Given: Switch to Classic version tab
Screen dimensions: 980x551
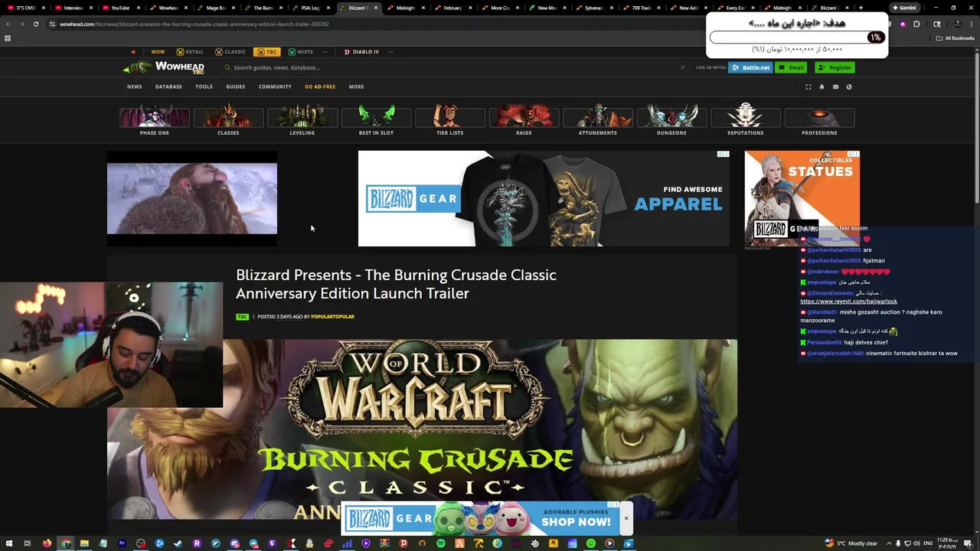Looking at the screenshot, I should [230, 52].
